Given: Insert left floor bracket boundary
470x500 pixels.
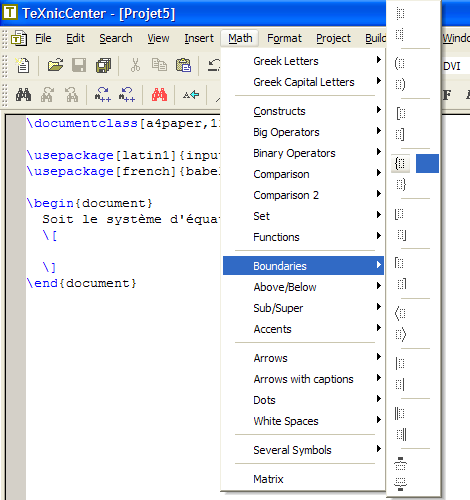Looking at the screenshot, I should tap(399, 214).
